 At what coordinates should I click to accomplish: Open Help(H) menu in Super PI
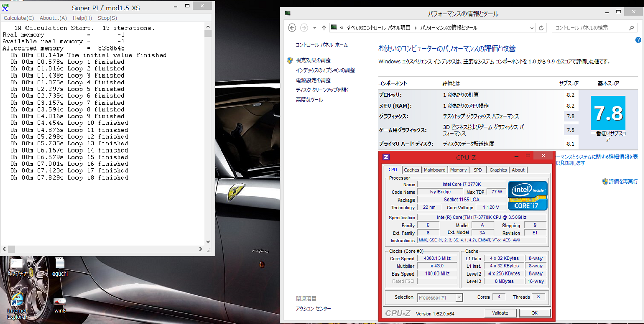click(x=82, y=18)
